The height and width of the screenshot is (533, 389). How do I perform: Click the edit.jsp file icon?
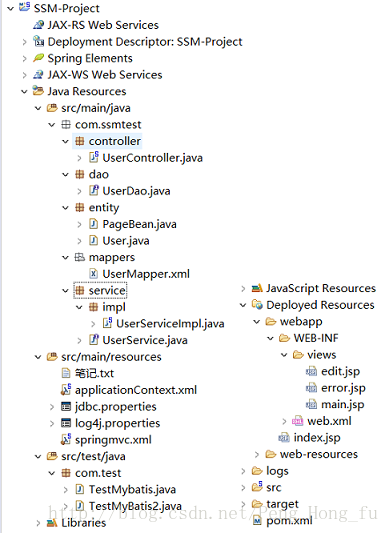[311, 371]
